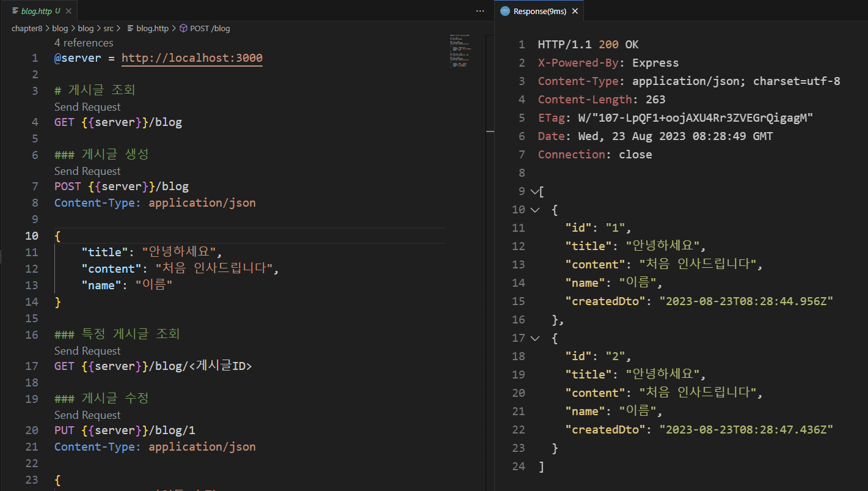Select the Response(9ms) tab

pyautogui.click(x=539, y=11)
